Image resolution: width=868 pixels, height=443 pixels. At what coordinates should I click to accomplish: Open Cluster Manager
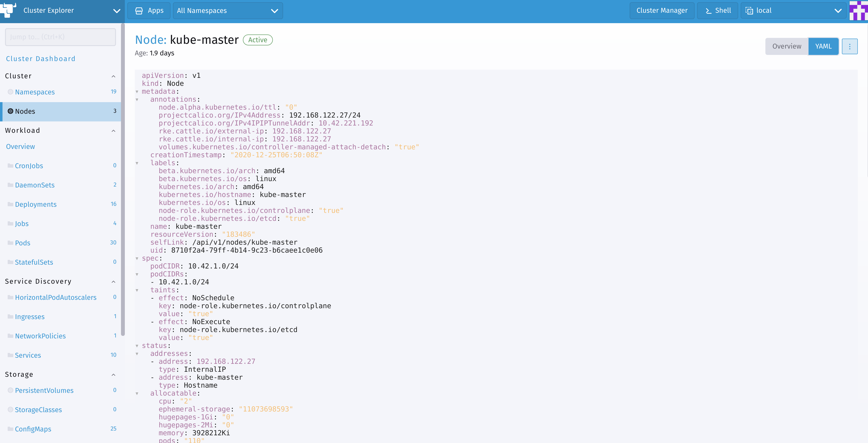click(661, 11)
